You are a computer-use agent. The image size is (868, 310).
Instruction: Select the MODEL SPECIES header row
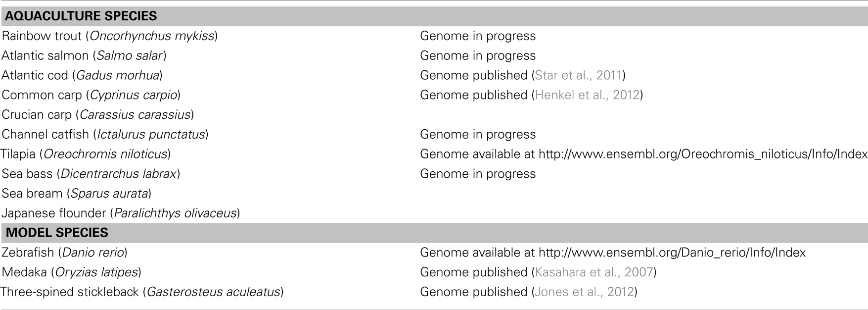[x=434, y=233]
